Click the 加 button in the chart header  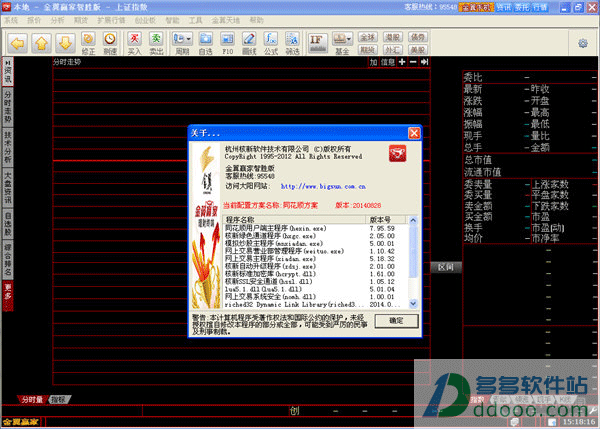click(x=373, y=62)
